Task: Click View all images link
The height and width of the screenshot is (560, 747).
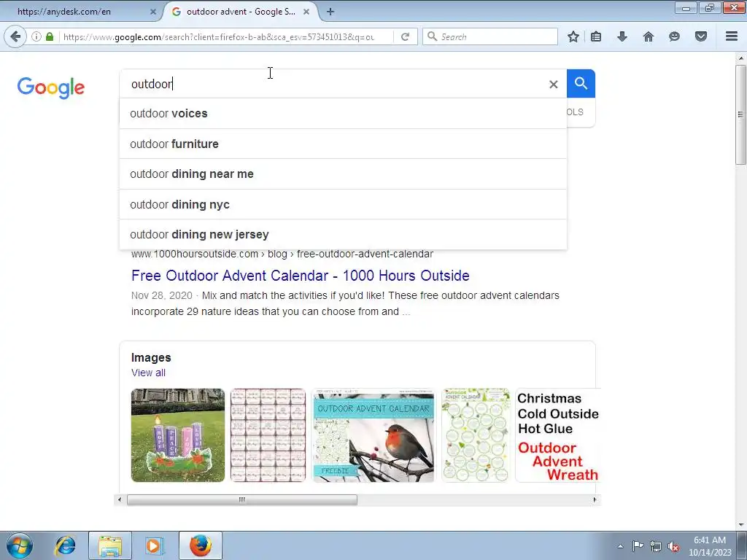Action: (148, 373)
